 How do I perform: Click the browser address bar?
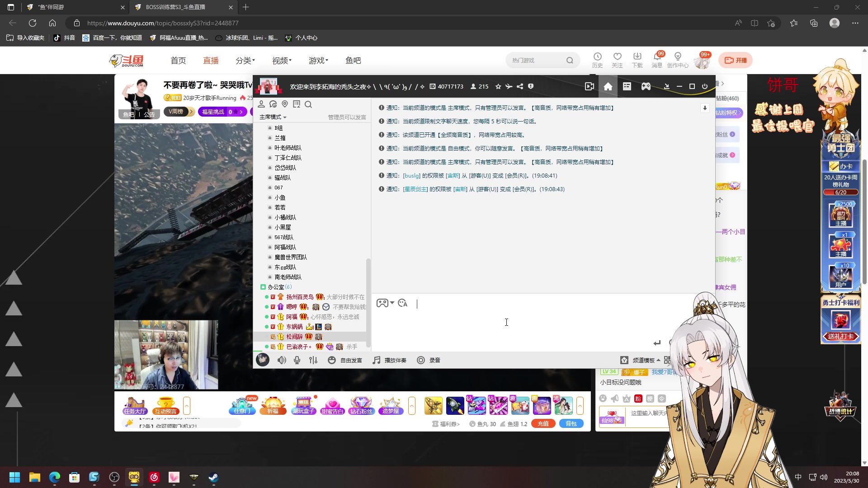(398, 23)
